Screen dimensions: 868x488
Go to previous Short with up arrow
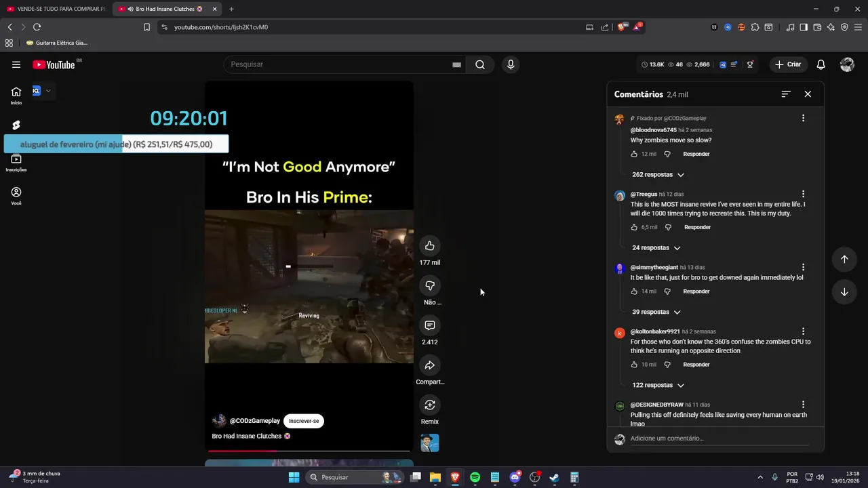[844, 259]
